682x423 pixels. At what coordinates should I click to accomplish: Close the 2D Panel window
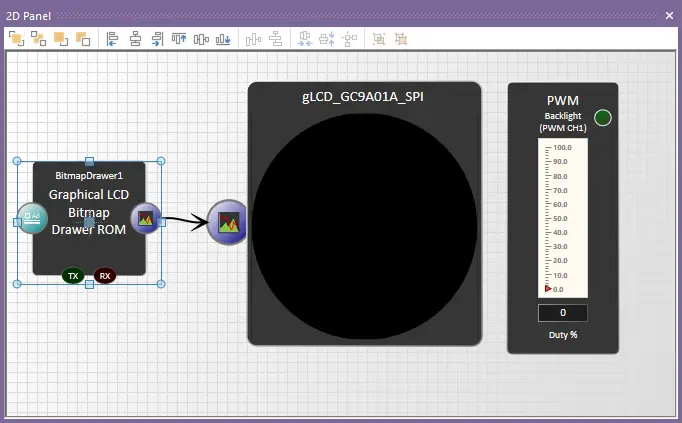[x=670, y=16]
